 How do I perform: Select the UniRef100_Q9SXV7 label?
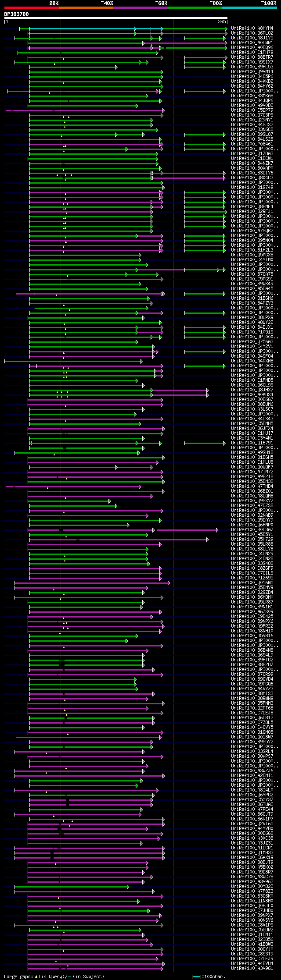coord(252,501)
